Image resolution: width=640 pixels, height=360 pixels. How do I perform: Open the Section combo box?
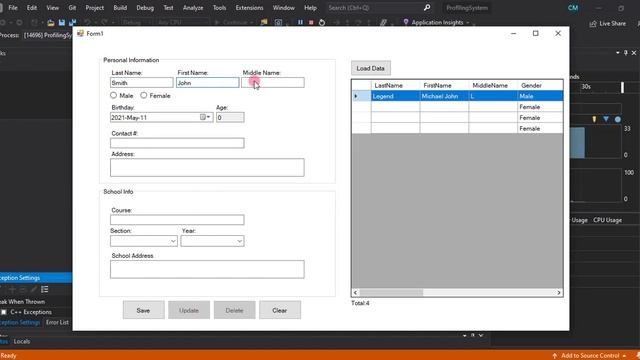click(144, 241)
